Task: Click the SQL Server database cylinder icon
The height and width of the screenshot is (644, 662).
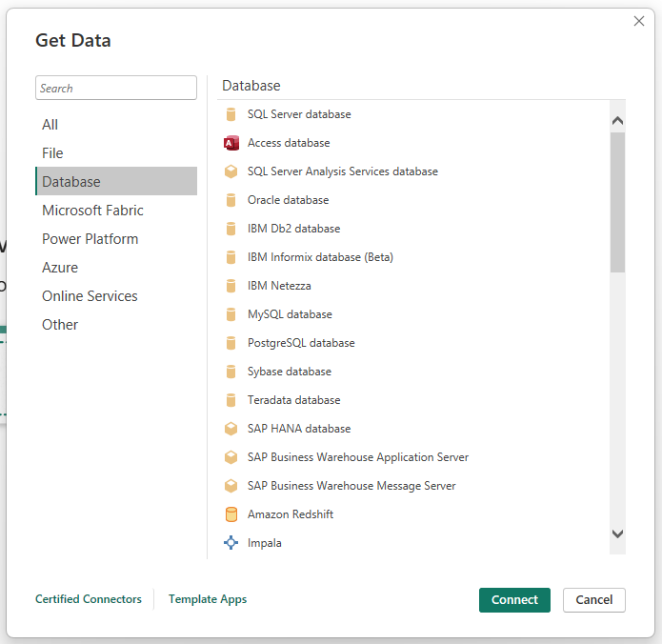Action: [231, 114]
